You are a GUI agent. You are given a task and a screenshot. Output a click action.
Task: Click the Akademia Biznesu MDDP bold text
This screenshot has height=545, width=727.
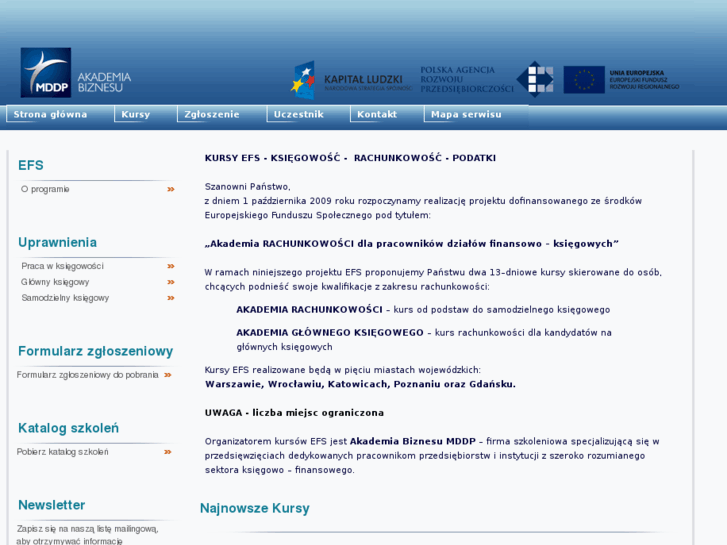[x=413, y=441]
